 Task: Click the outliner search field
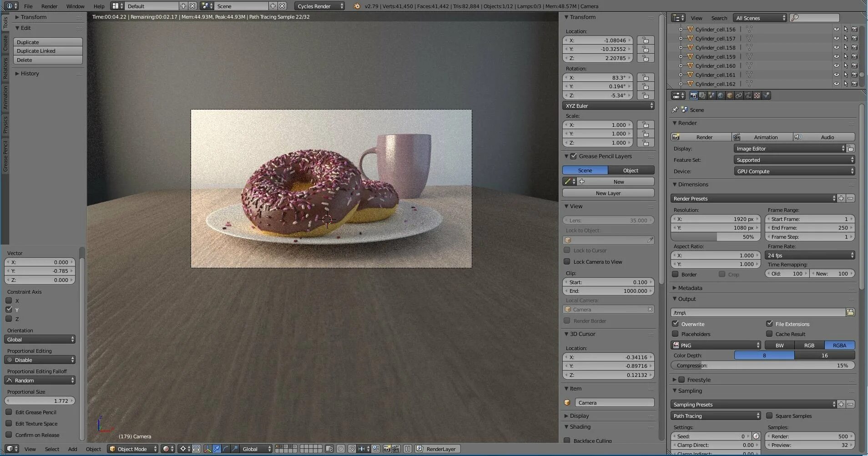814,18
